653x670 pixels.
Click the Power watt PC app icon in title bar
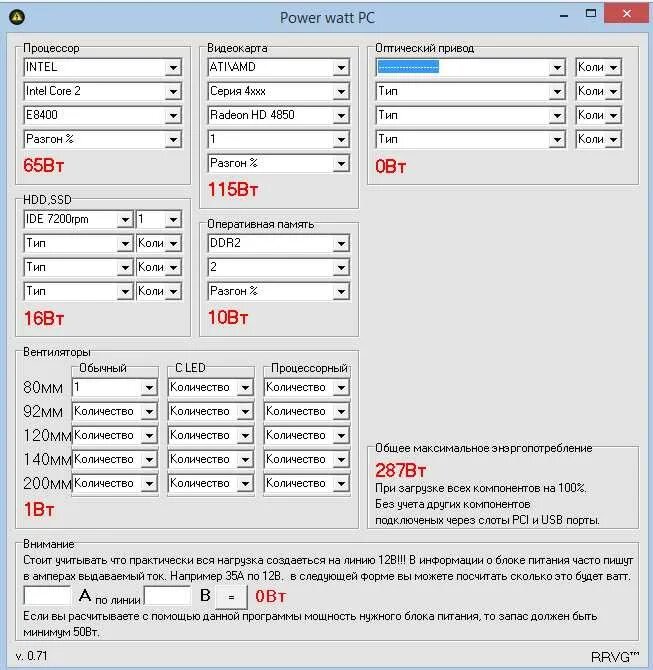pos(17,17)
